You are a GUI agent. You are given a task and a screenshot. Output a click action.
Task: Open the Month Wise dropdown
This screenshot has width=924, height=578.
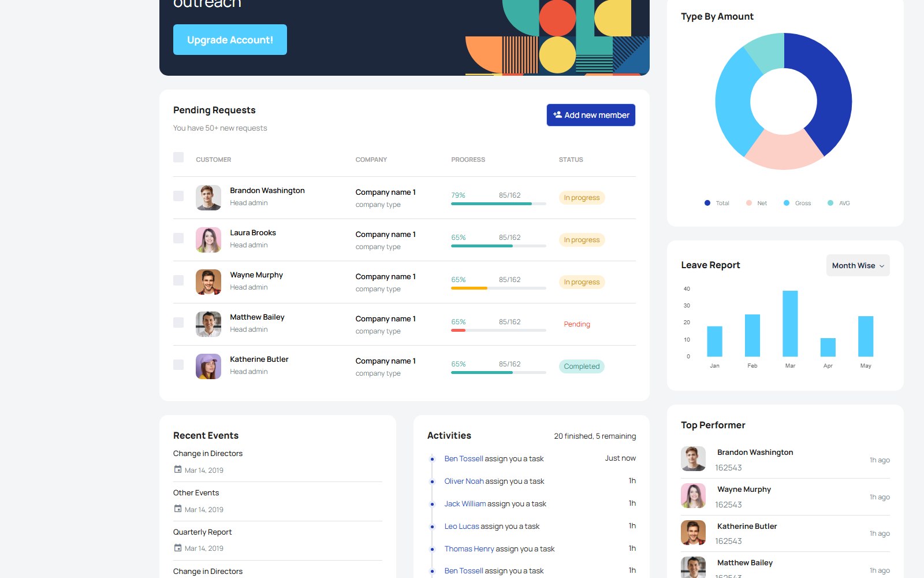pos(858,265)
